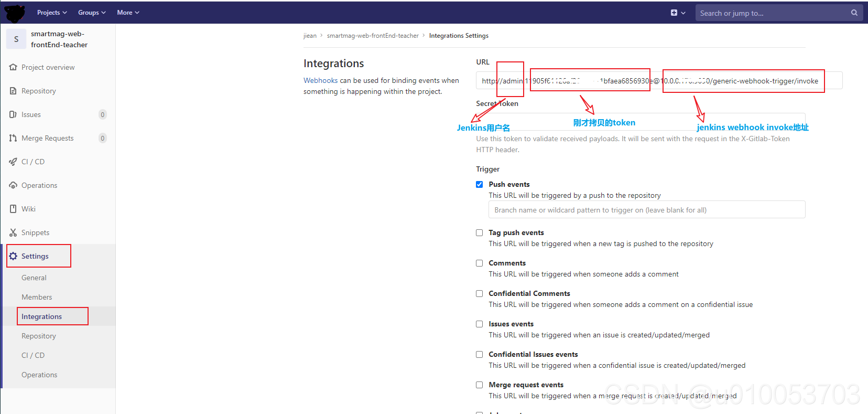Tick the Issues events checkbox
Screen dimensions: 868x414
click(x=479, y=324)
